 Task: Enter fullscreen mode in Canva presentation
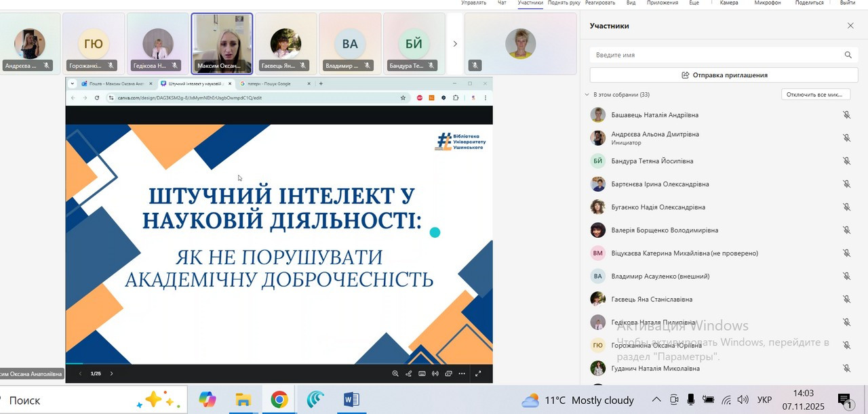click(478, 373)
